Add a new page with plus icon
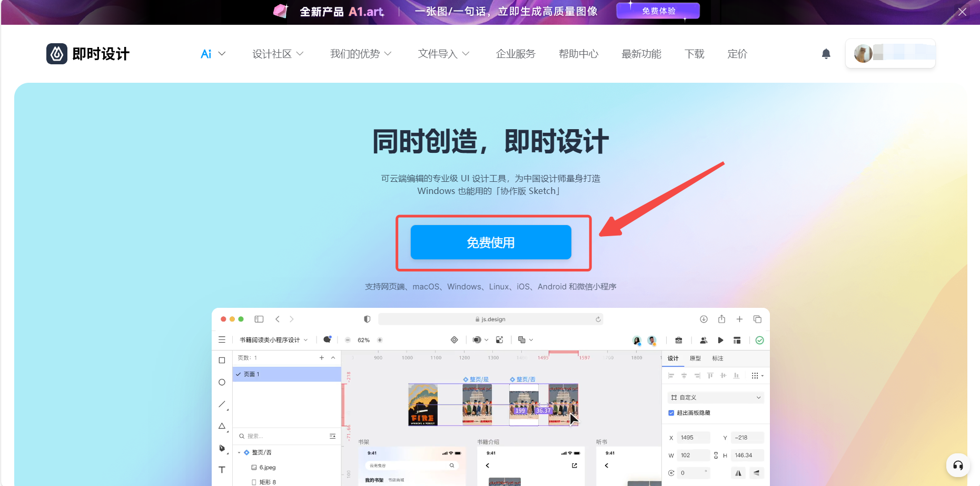The height and width of the screenshot is (486, 980). click(321, 358)
